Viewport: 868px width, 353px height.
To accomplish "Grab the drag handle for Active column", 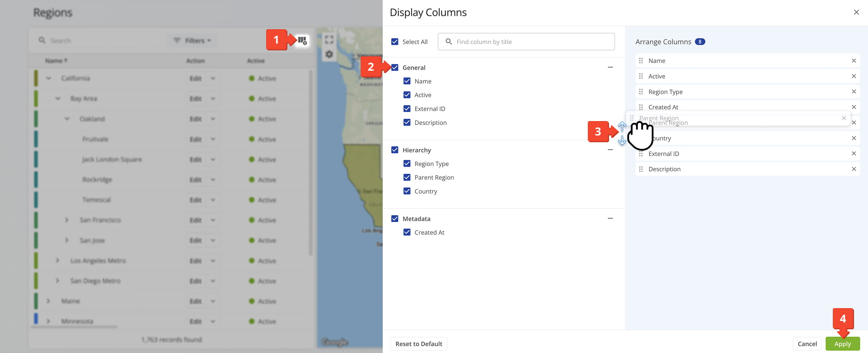I will (x=641, y=76).
